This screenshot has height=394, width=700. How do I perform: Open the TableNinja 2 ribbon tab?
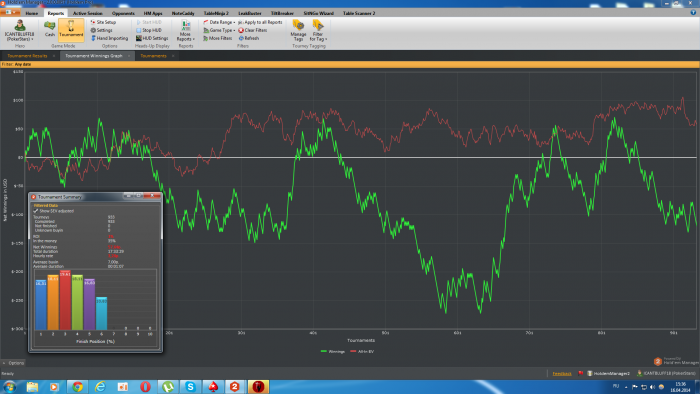[216, 13]
